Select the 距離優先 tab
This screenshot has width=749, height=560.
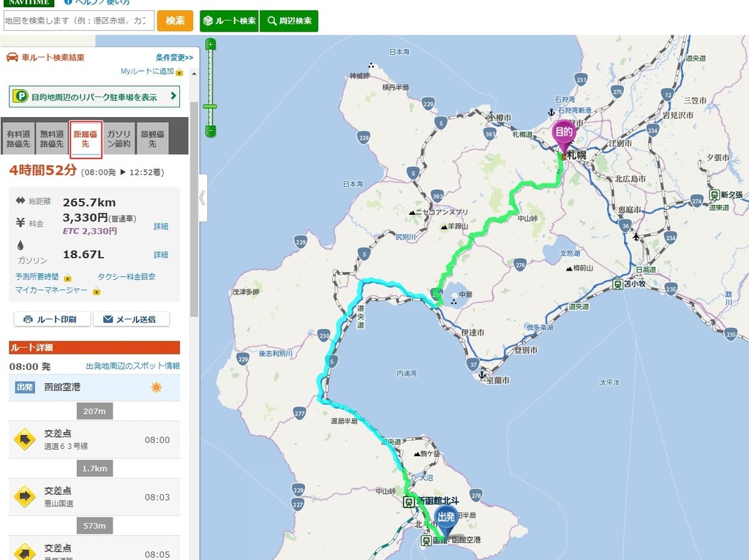[x=86, y=139]
